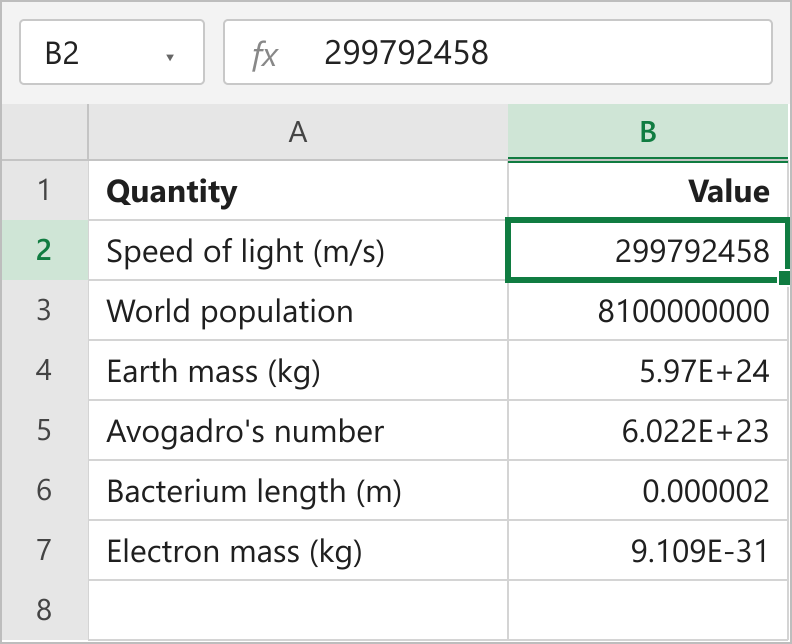Viewport: 792px width, 644px height.
Task: Click the 'Value' header cell
Action: [x=648, y=190]
